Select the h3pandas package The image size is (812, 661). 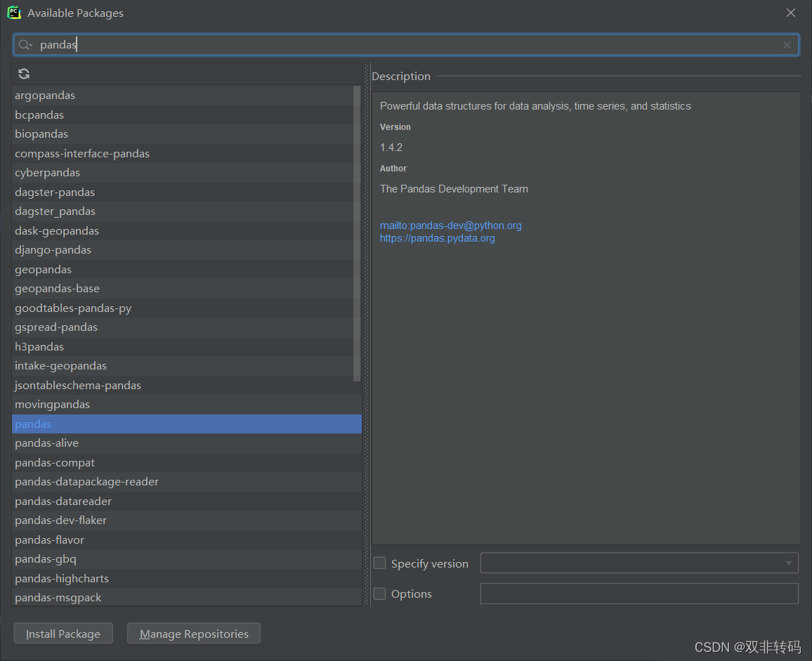[x=183, y=346]
